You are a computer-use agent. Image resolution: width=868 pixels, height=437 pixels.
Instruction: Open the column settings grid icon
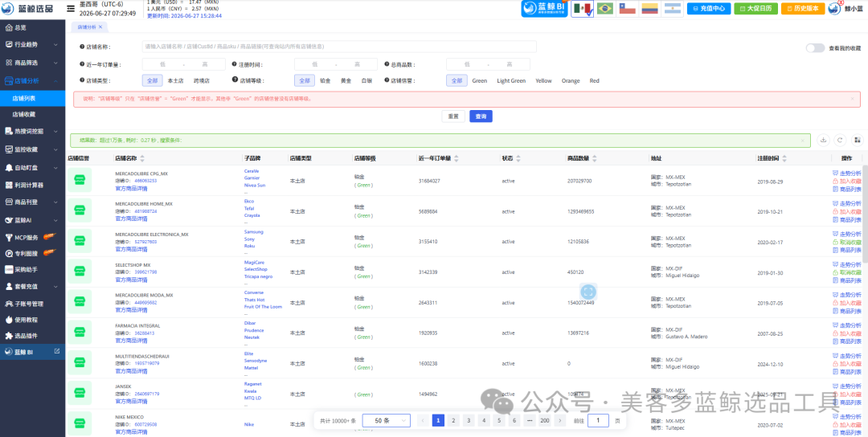(858, 140)
